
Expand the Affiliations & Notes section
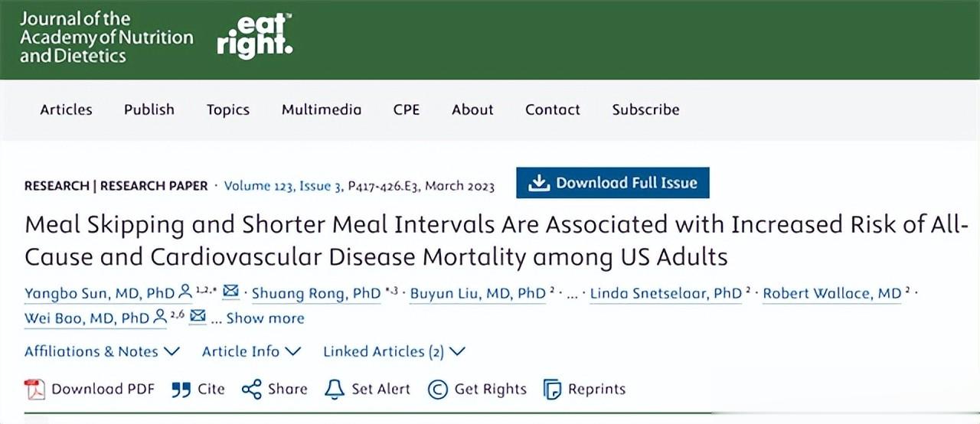(x=102, y=351)
